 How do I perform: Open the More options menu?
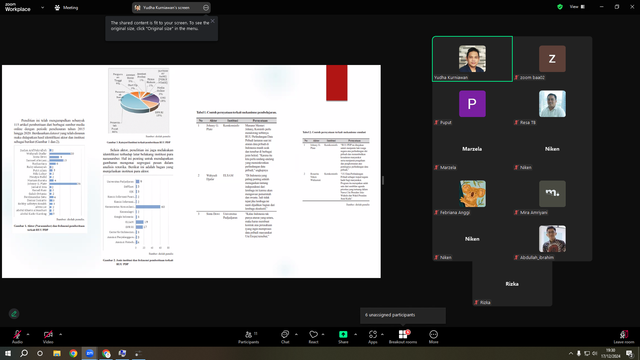(433, 336)
